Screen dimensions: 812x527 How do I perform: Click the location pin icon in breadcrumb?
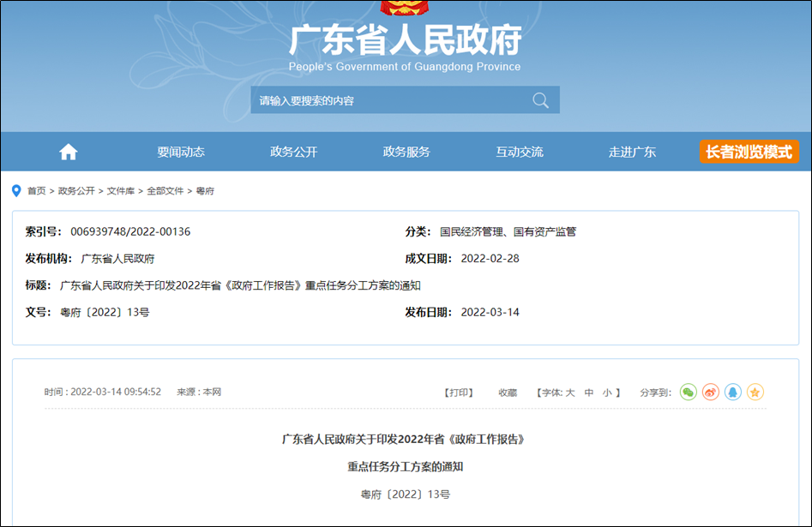tap(16, 191)
